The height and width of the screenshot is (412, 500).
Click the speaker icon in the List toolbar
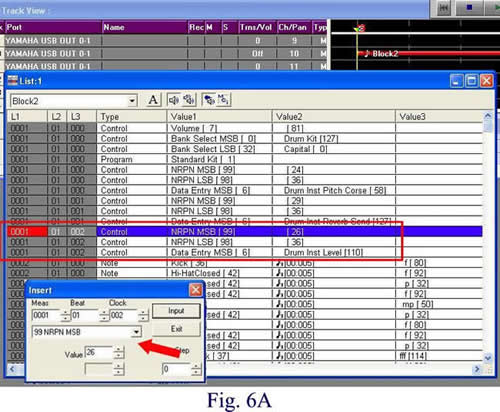click(x=174, y=100)
